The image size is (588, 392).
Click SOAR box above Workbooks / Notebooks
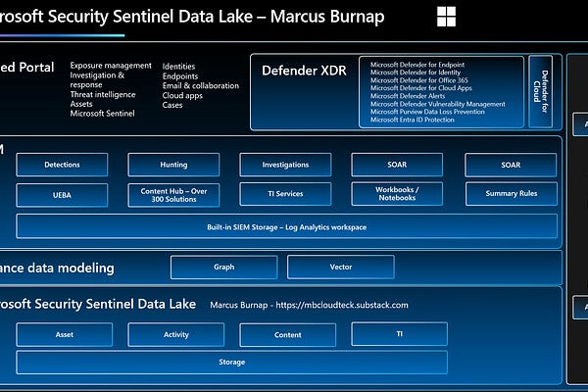pos(397,165)
